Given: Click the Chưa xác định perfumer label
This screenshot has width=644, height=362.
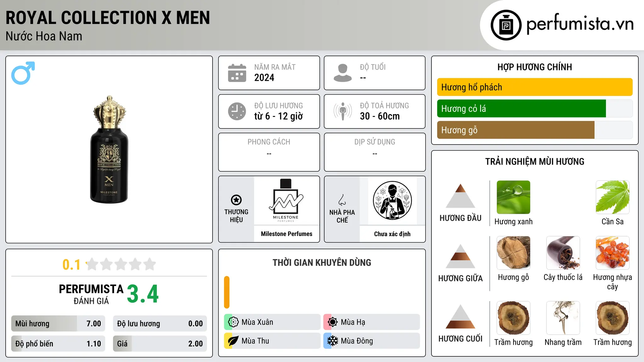Looking at the screenshot, I should click(x=392, y=234).
